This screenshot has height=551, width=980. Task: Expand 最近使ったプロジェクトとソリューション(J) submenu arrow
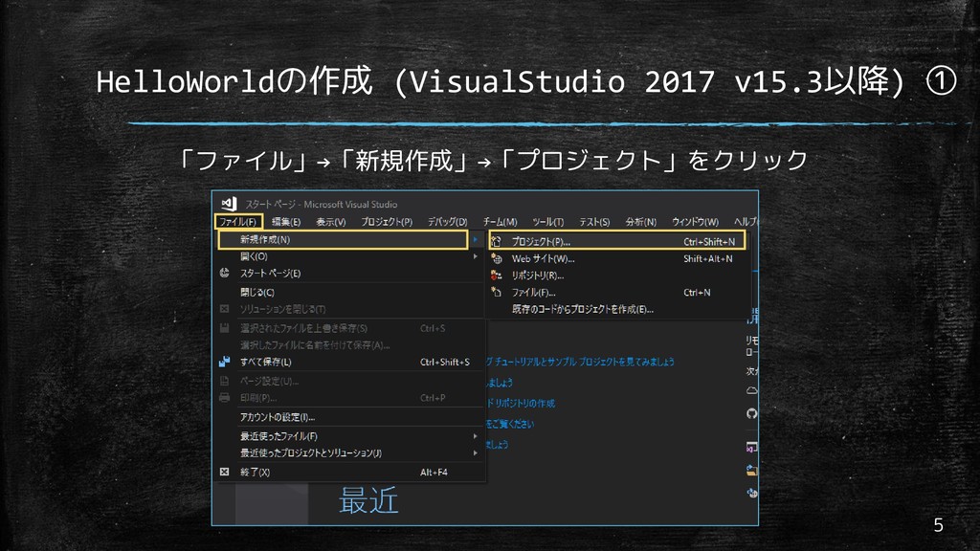(475, 453)
